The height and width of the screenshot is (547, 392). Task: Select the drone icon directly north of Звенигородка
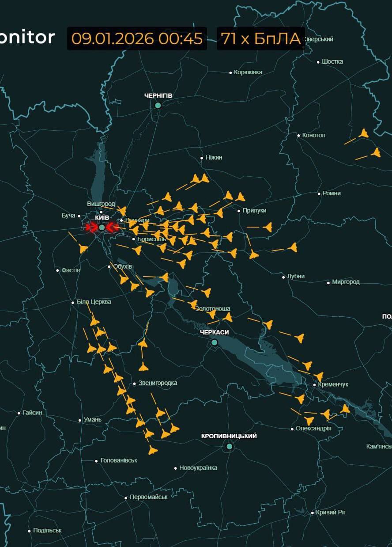(x=143, y=366)
